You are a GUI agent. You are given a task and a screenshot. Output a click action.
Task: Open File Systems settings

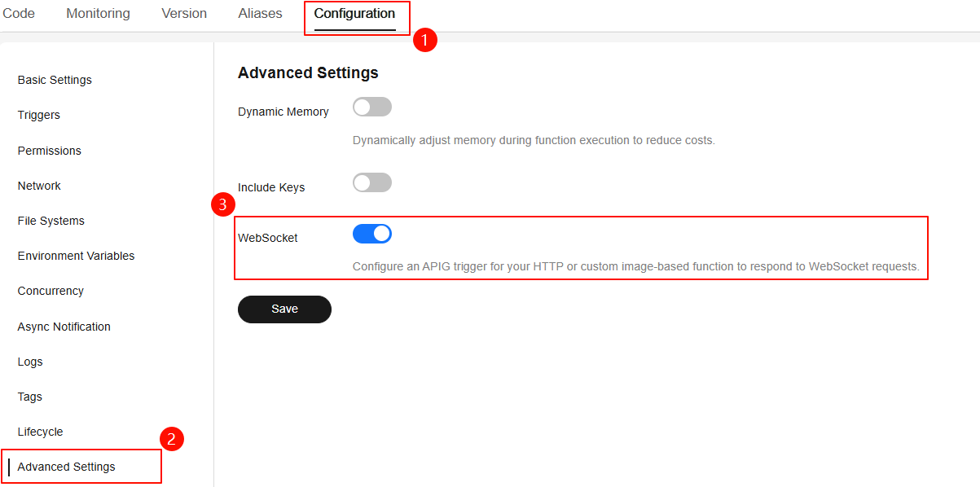pyautogui.click(x=51, y=221)
